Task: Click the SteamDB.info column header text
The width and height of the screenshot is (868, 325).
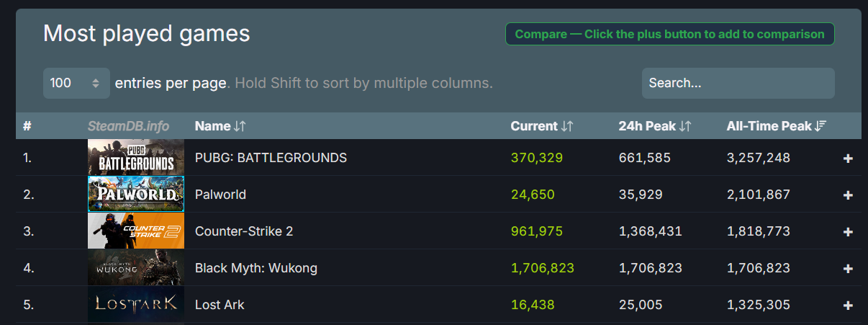Action: click(x=128, y=126)
